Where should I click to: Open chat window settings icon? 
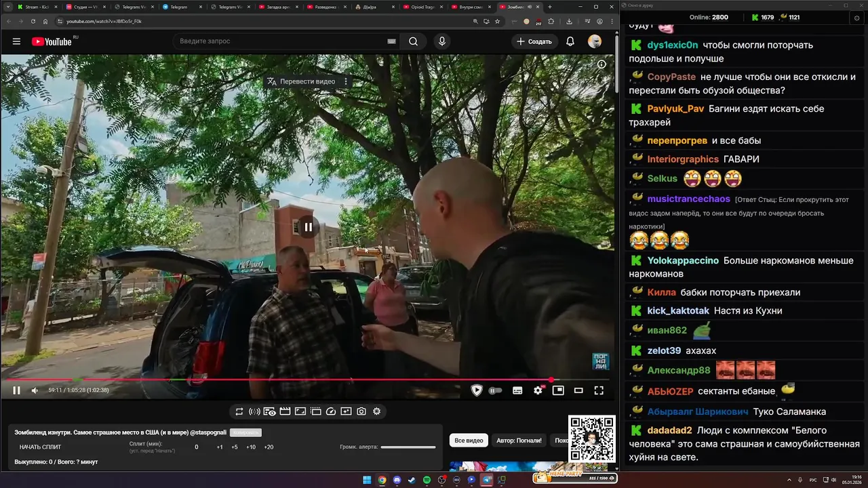856,18
